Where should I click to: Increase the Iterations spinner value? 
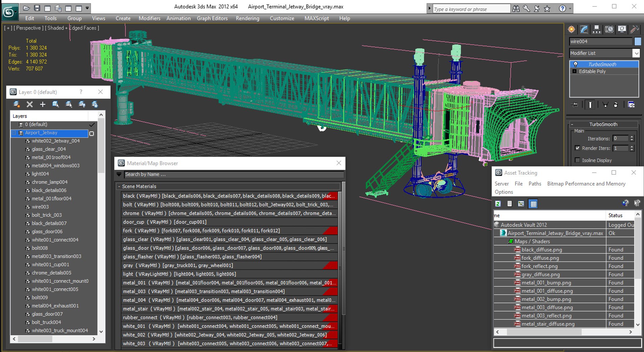pos(632,137)
